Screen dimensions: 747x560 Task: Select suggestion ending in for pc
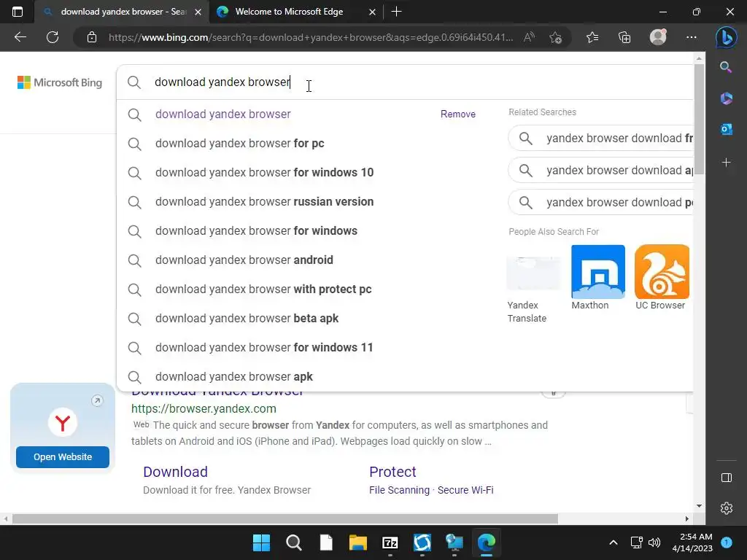click(x=239, y=144)
